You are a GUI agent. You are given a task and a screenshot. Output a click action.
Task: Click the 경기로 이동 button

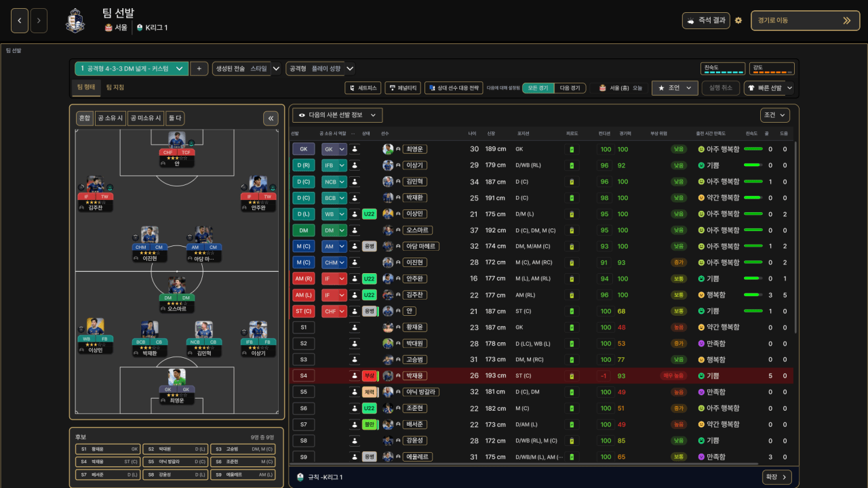click(806, 20)
